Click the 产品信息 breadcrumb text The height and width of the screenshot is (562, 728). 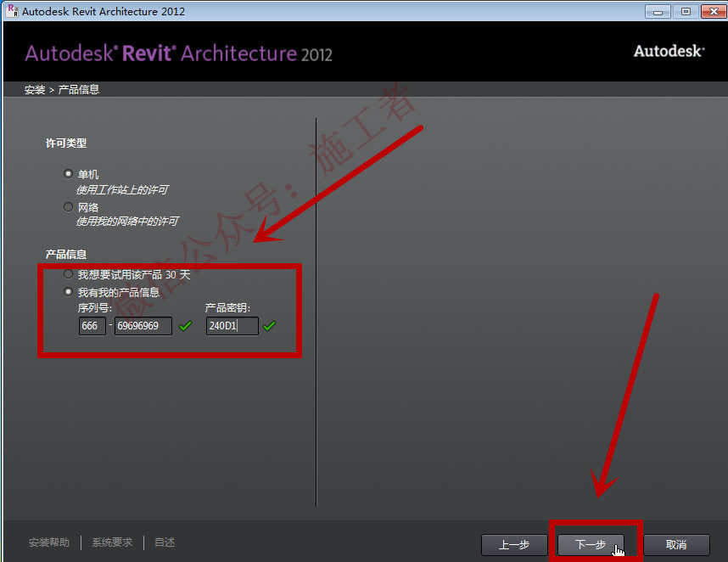click(78, 90)
